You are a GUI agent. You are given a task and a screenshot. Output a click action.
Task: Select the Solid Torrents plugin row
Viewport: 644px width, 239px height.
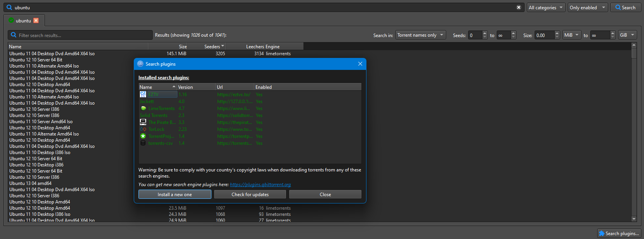250,115
